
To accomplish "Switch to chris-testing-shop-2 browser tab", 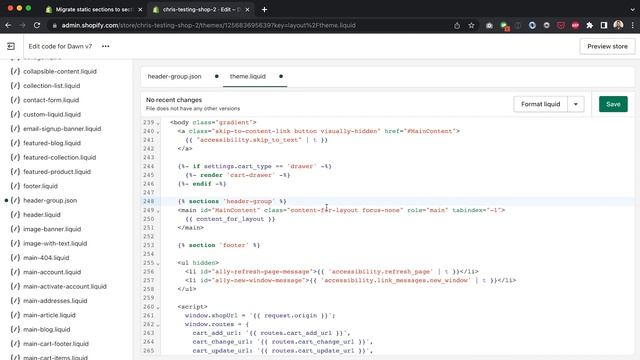I will pyautogui.click(x=201, y=9).
